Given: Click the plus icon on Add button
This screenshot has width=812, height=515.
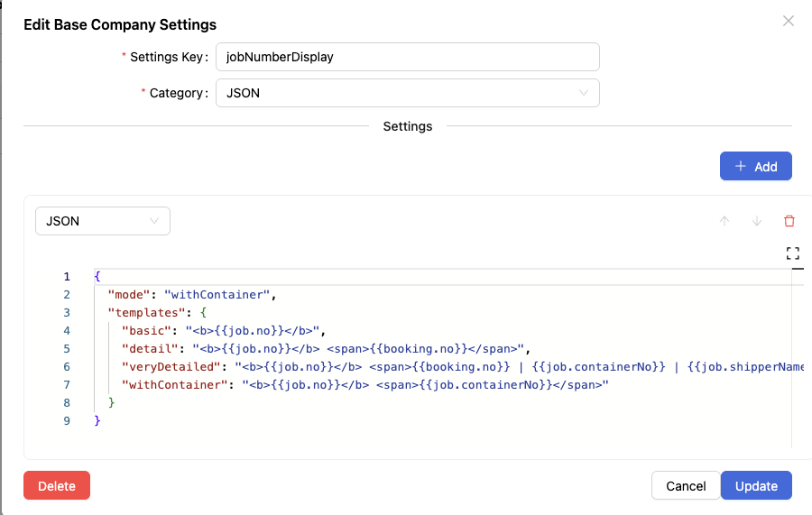Looking at the screenshot, I should [x=741, y=166].
